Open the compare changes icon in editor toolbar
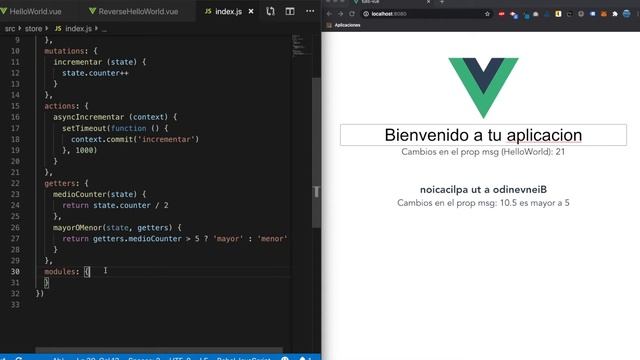This screenshot has height=360, width=640. point(270,11)
